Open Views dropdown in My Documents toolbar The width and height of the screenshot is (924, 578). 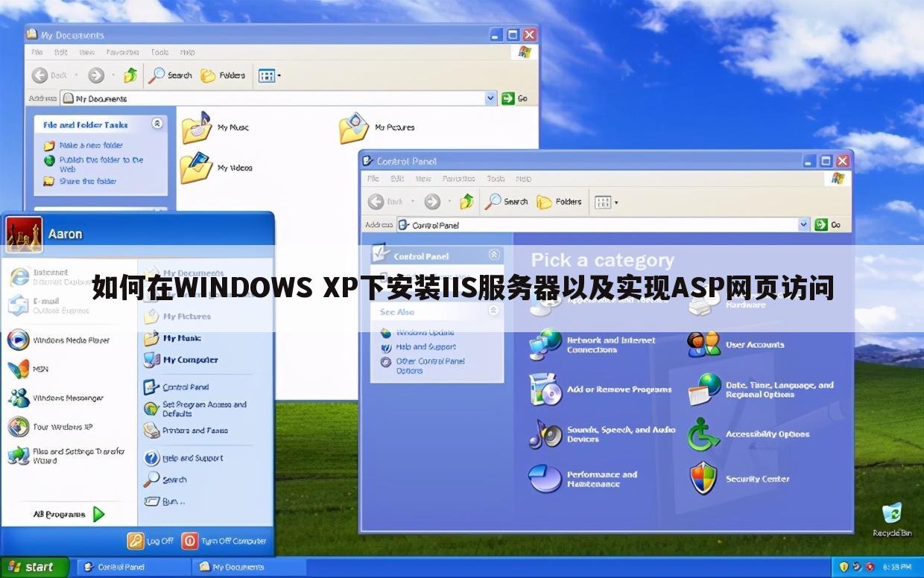tap(269, 75)
